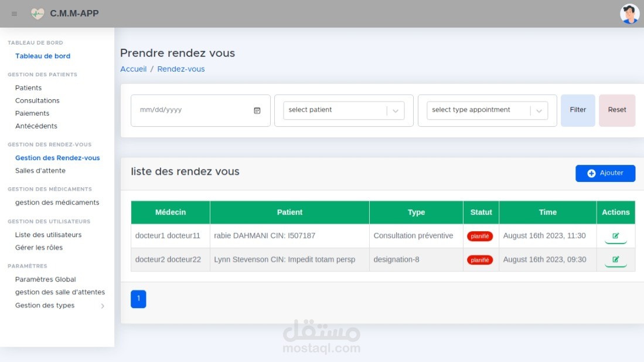Click the liste des rendez vous heading
The width and height of the screenshot is (644, 362).
click(185, 171)
